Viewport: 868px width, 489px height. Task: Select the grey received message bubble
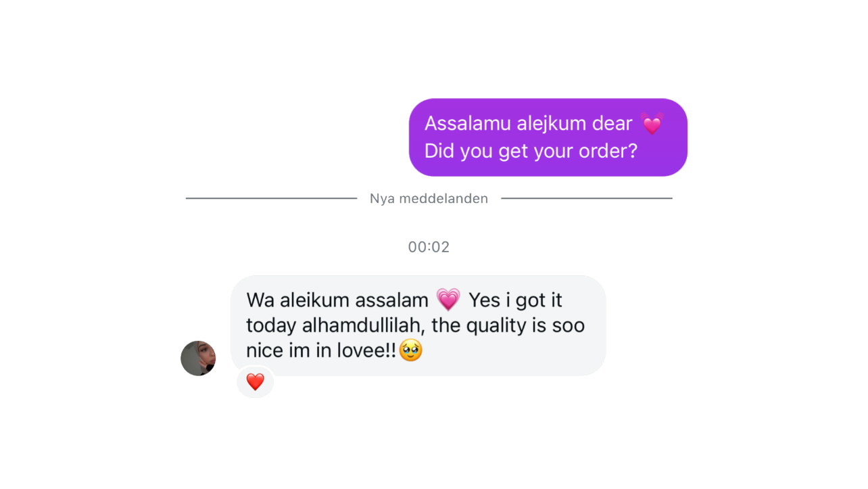[418, 325]
